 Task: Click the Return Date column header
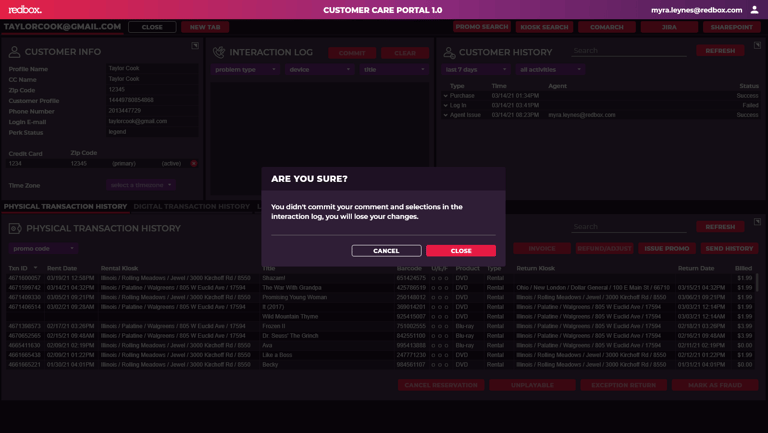pos(696,268)
